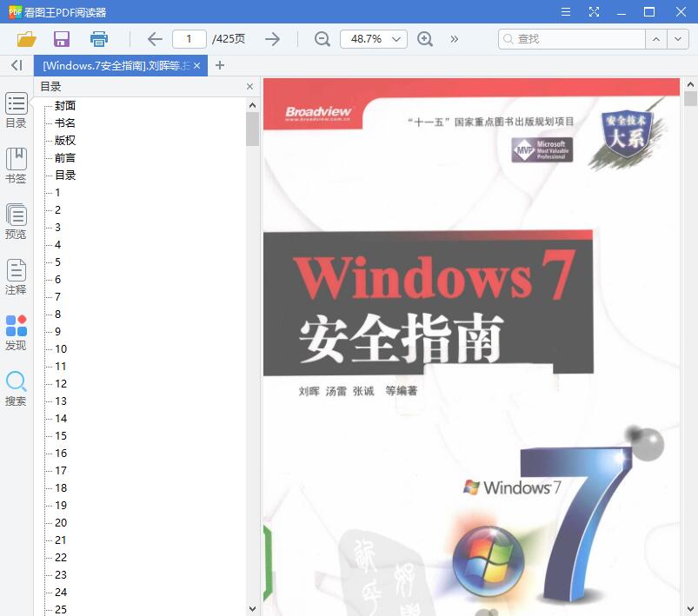The image size is (698, 616).
Task: Go to the next page with right arrow
Action: [272, 39]
